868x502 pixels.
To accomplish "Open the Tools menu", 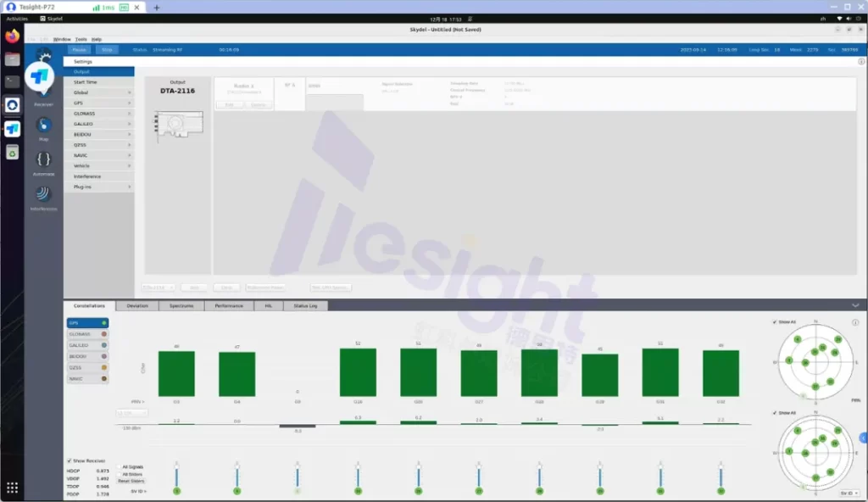I will click(x=81, y=39).
